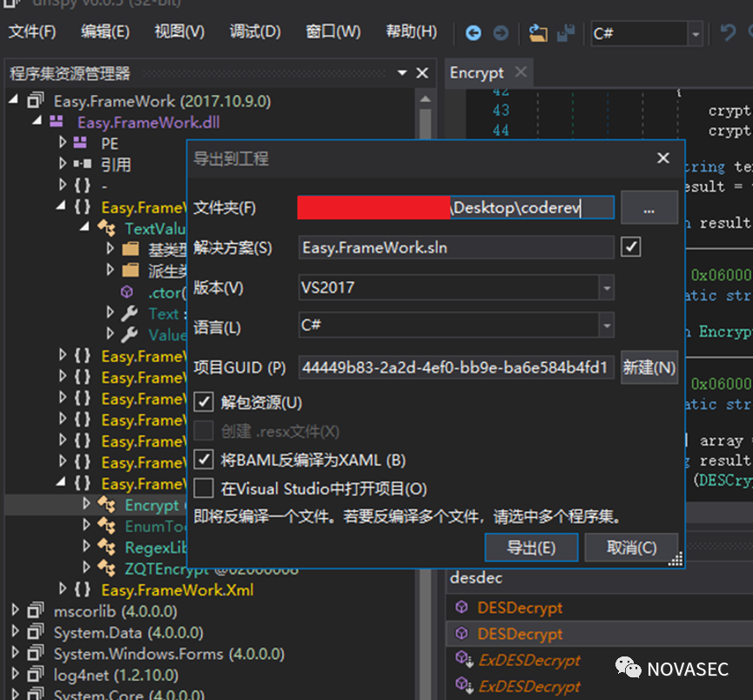Expand the System.Windows.Forms (4.0.0.0) node
The image size is (753, 700).
point(15,653)
